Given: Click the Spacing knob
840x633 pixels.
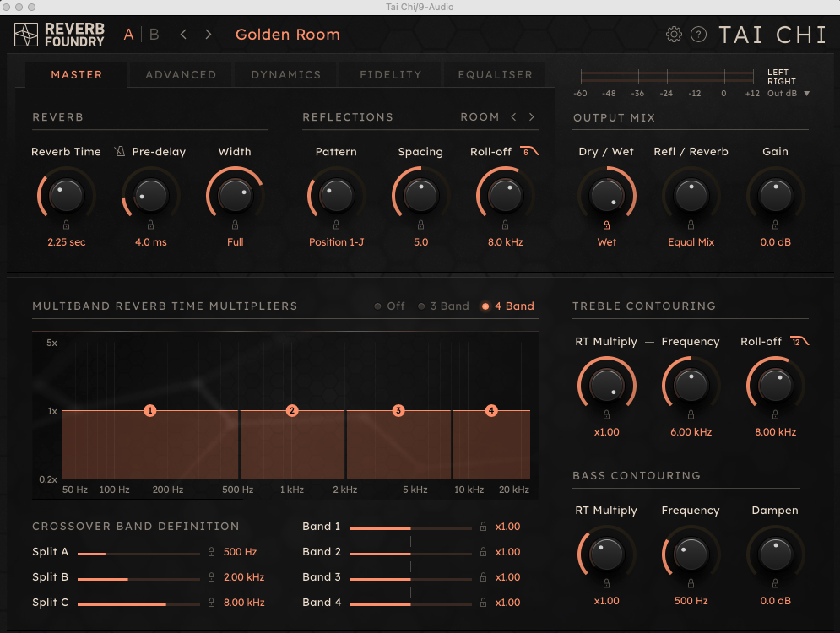Looking at the screenshot, I should [x=421, y=196].
